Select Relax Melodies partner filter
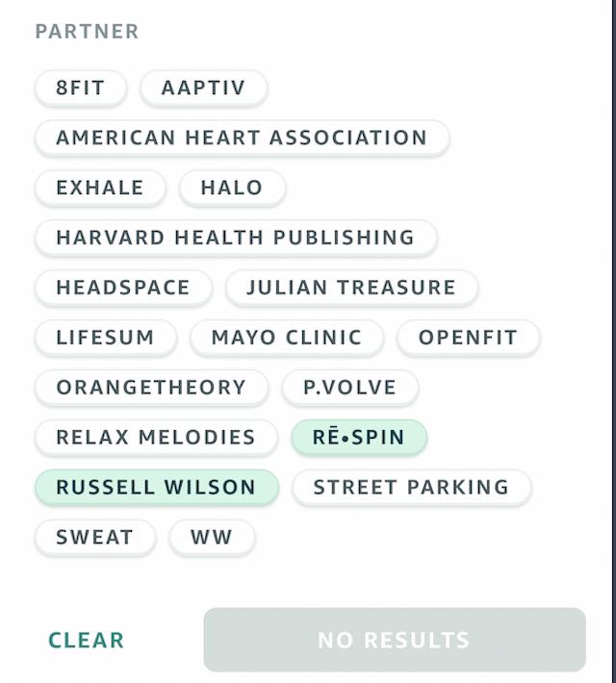Viewport: 616px width, 683px height. [x=156, y=438]
